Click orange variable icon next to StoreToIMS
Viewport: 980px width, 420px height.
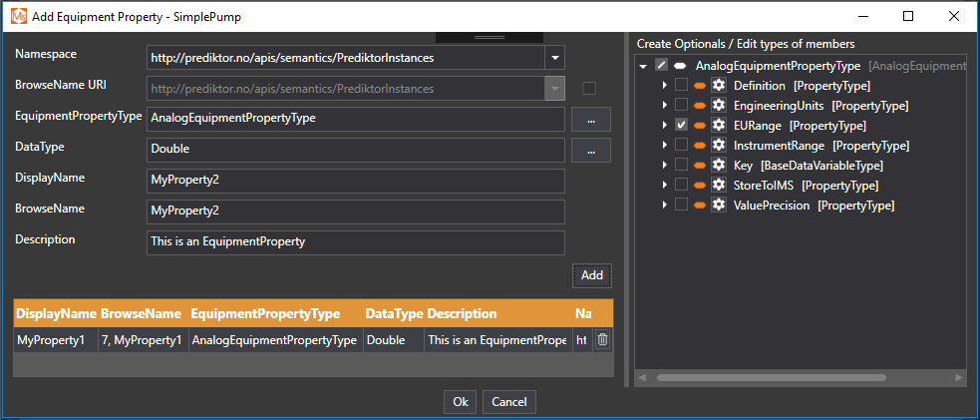pyautogui.click(x=700, y=186)
